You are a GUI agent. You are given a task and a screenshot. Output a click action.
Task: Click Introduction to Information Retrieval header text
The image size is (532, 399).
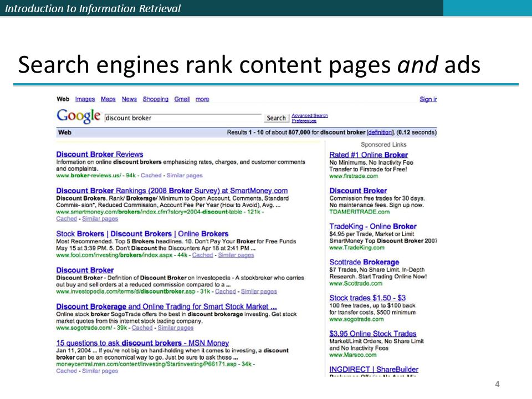[93, 8]
